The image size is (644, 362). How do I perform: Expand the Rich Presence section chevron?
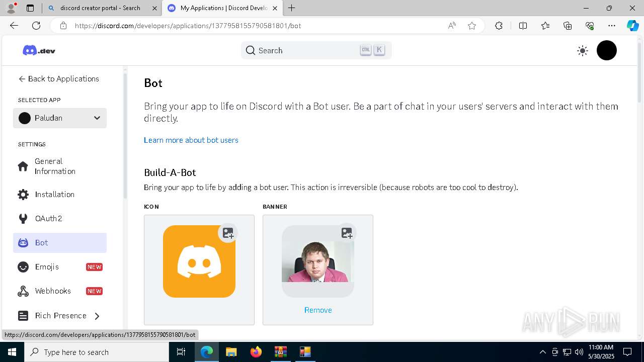[x=97, y=316]
